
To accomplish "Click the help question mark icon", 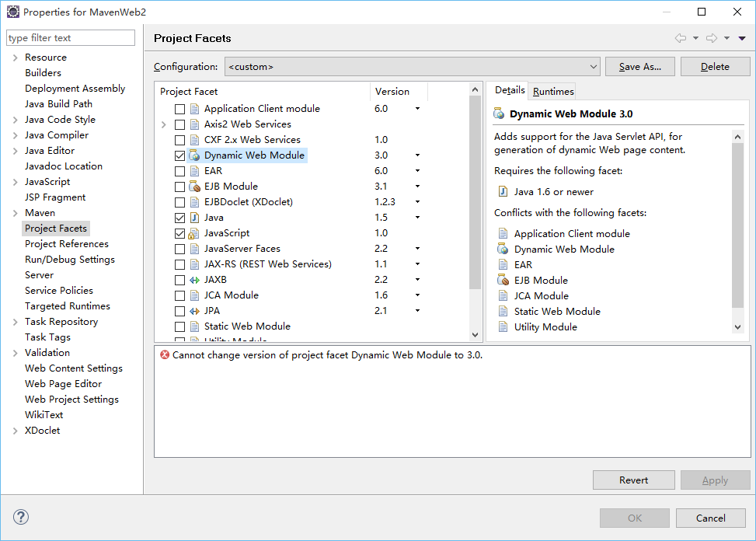I will coord(21,517).
